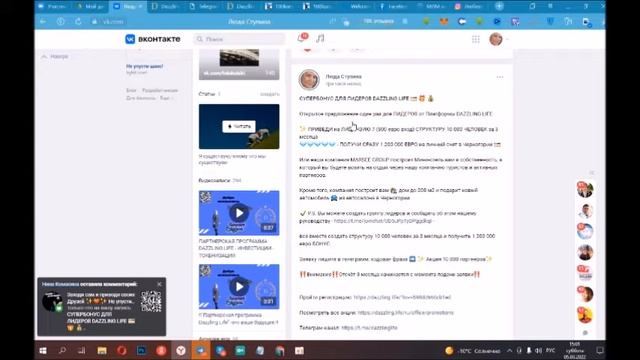Click blue shield extension icon
This screenshot has width=640, height=360.
coord(550,22)
